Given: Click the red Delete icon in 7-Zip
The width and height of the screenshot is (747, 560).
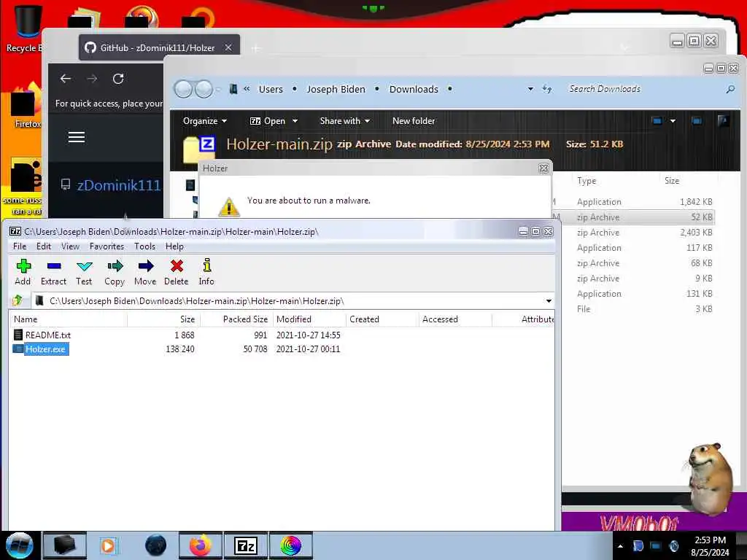Looking at the screenshot, I should click(177, 272).
